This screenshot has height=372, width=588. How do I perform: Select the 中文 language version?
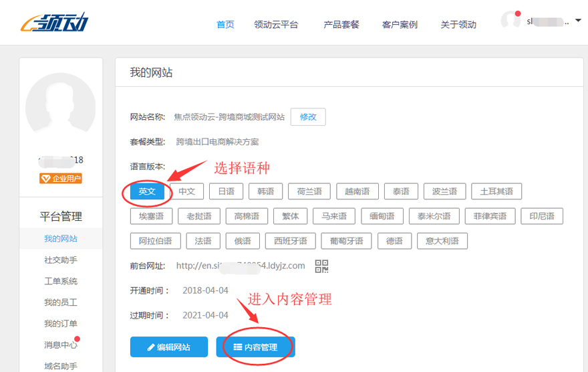[186, 191]
